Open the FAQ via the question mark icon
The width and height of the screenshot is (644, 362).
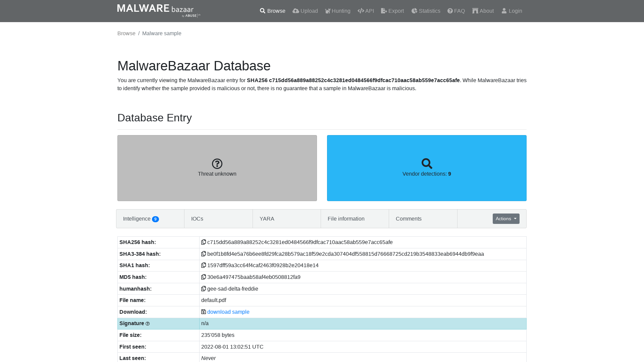coord(449,11)
